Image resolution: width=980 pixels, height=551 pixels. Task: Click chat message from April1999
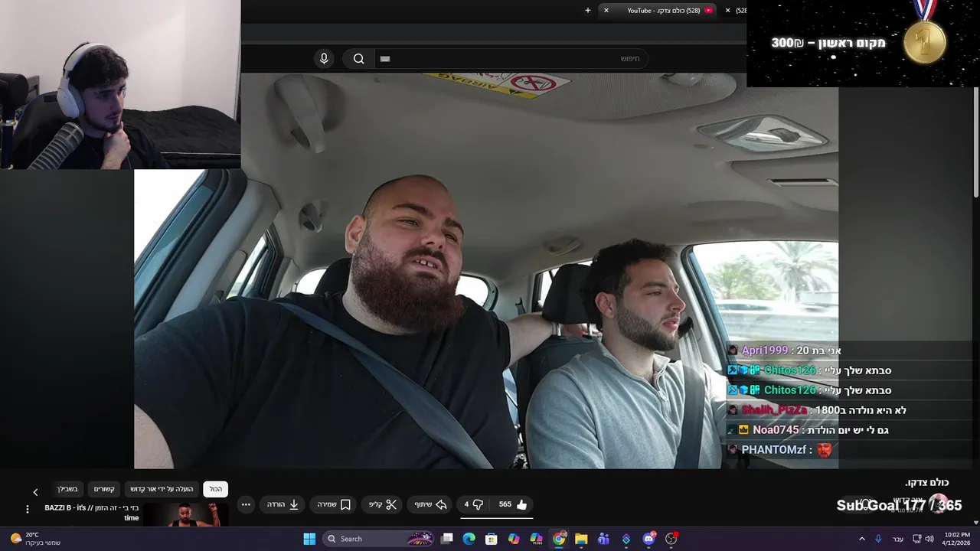[x=785, y=350]
